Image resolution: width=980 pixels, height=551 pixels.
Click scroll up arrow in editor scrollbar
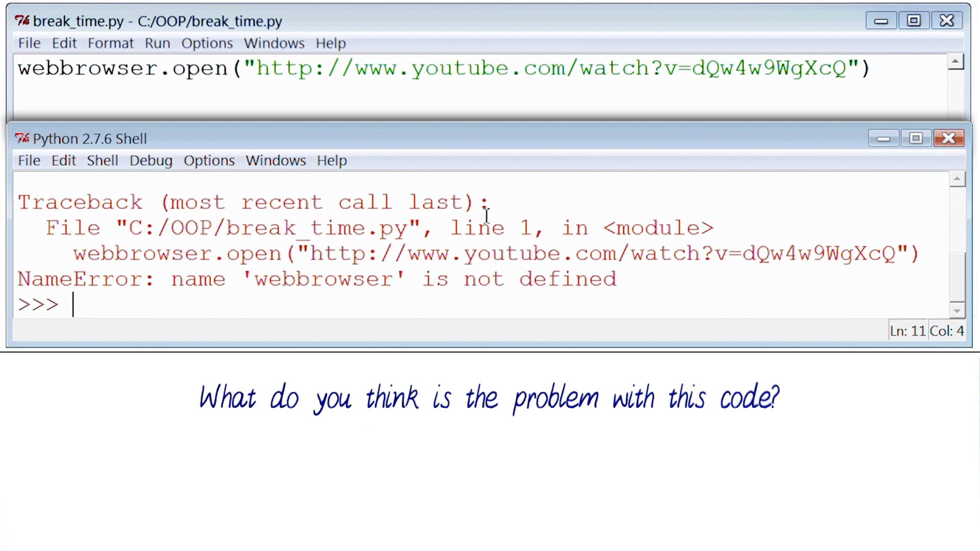(x=955, y=62)
